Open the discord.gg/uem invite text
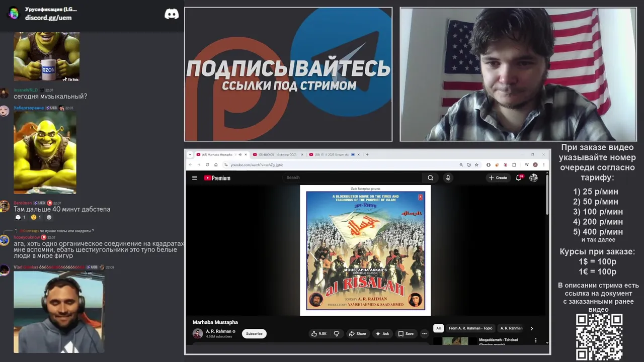The image size is (644, 362). click(48, 18)
